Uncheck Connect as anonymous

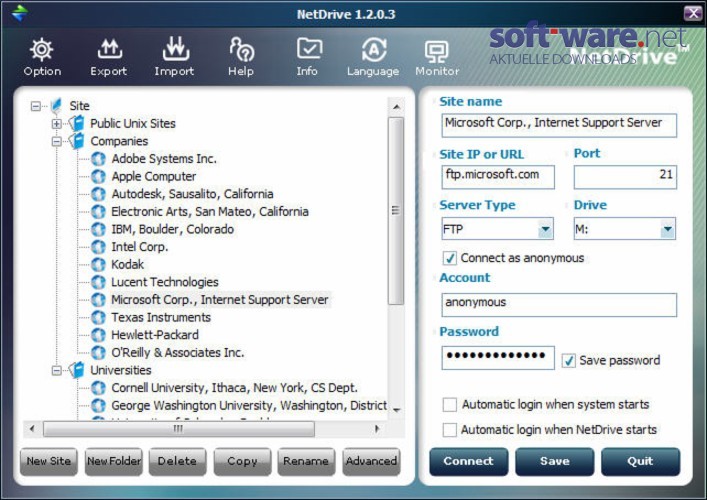(450, 258)
